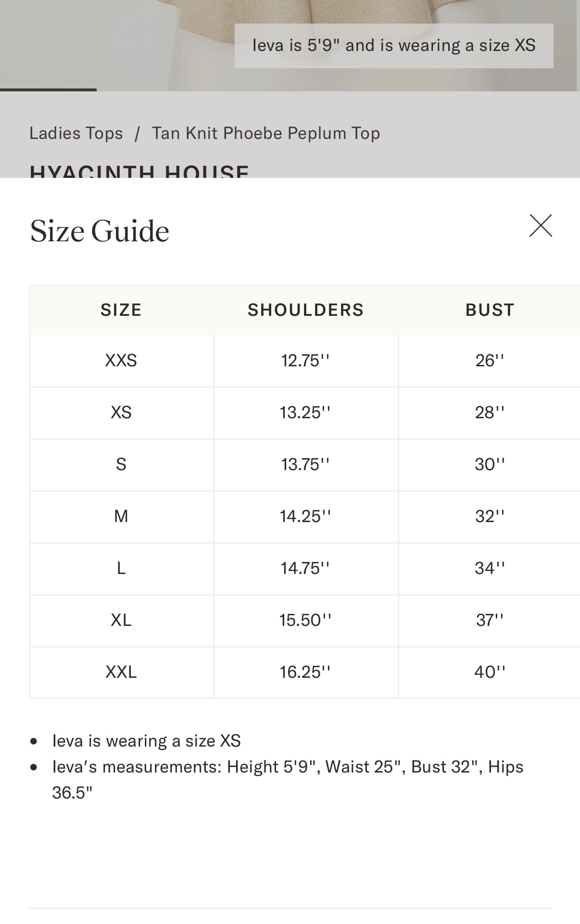Screen dimensions: 580x924
Task: Click the Size Guide heading
Action: (x=100, y=231)
